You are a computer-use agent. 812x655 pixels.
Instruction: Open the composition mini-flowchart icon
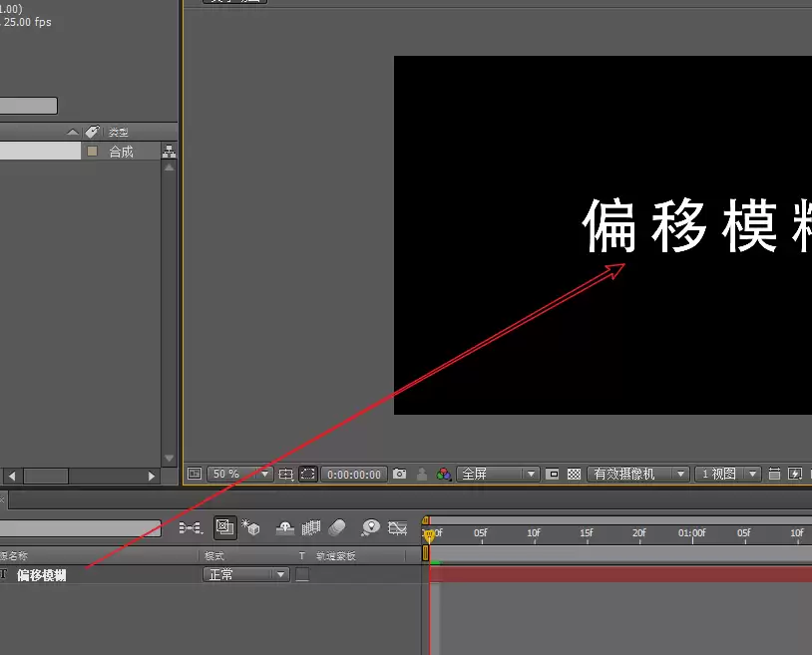coord(191,527)
